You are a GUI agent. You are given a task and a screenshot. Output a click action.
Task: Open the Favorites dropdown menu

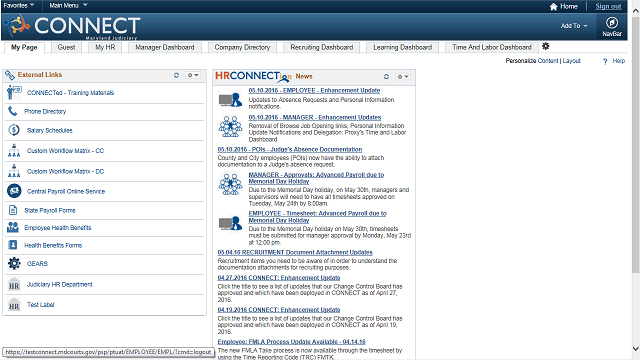coord(18,5)
